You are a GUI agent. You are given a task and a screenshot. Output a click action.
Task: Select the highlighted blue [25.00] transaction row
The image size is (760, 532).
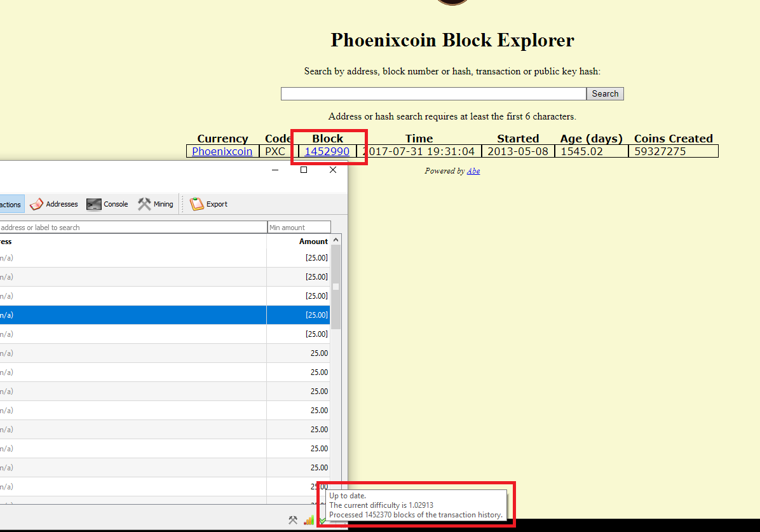pyautogui.click(x=165, y=315)
